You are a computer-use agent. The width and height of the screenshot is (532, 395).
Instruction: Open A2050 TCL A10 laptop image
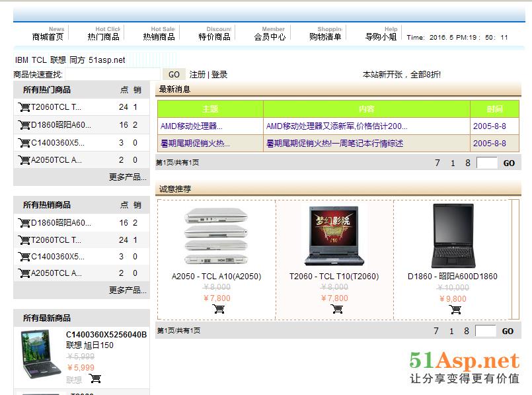pyautogui.click(x=216, y=236)
